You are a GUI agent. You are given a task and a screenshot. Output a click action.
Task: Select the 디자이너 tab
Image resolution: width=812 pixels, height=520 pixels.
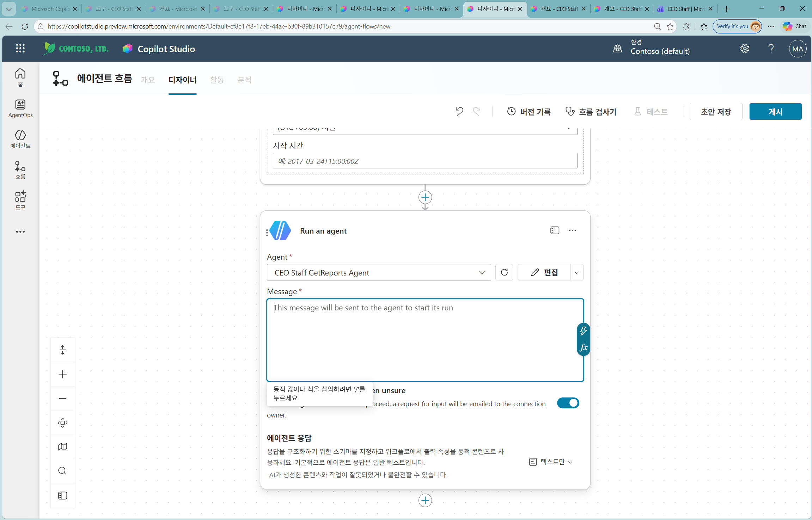[183, 80]
